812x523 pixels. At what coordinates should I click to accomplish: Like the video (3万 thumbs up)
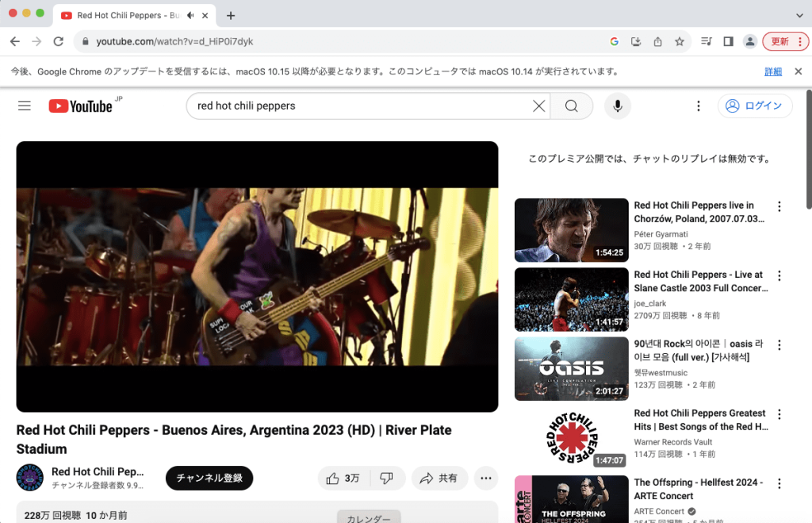pos(343,478)
